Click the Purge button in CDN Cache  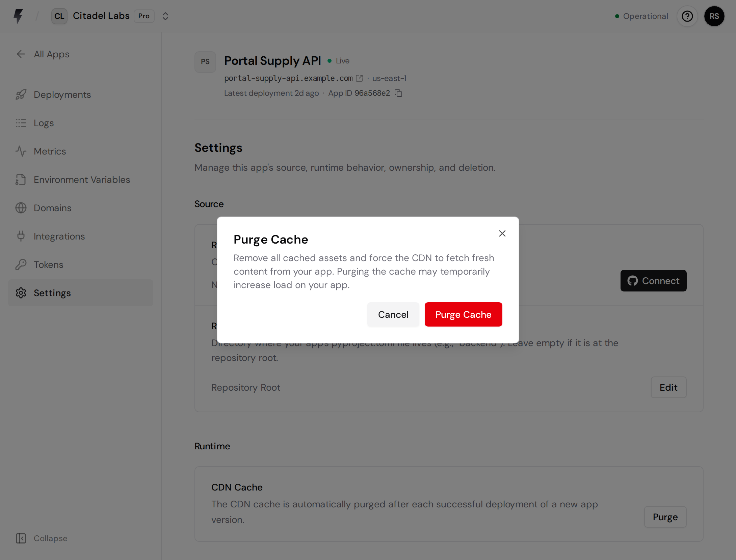tap(665, 517)
